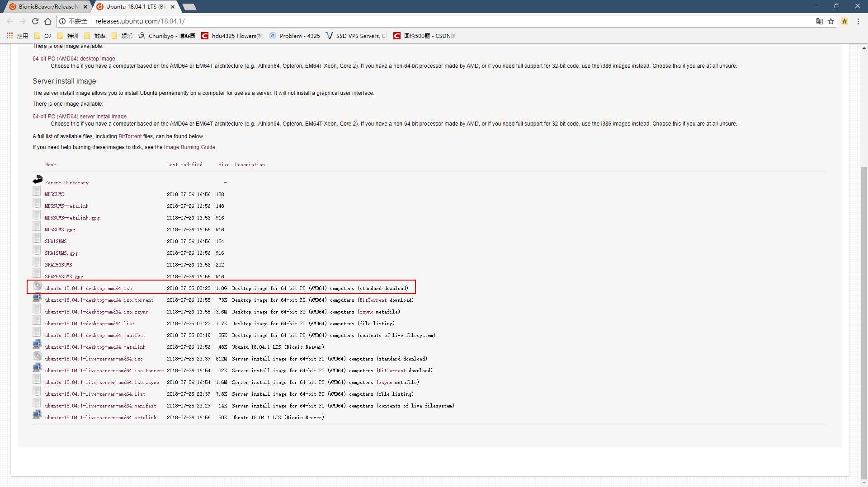Open the desktop-amd64.metalink file
868x487 pixels.
[95, 347]
